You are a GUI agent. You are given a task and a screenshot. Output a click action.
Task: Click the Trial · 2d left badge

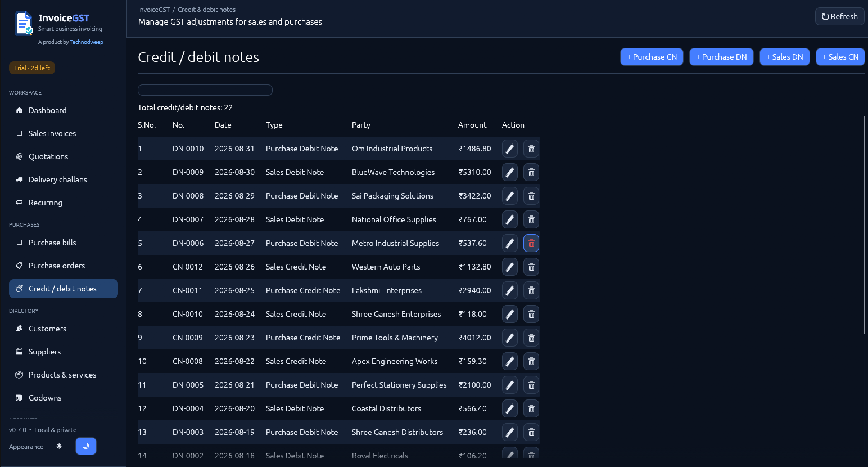(32, 68)
